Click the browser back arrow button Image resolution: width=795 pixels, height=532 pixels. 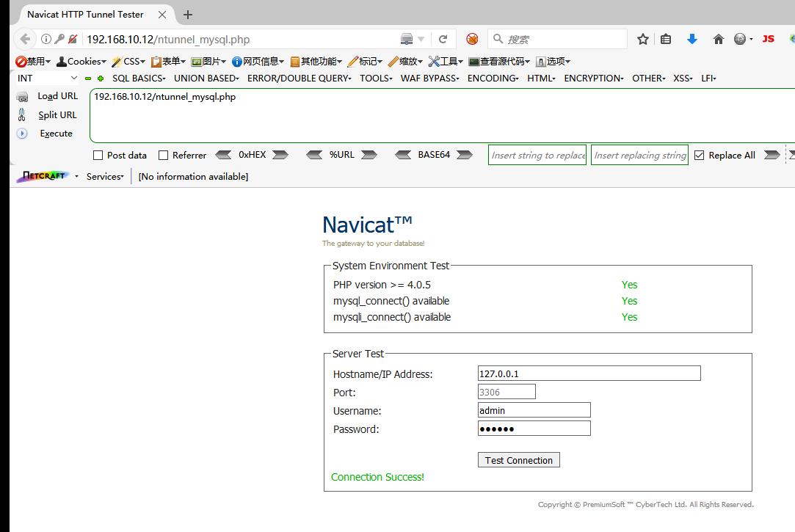point(25,39)
